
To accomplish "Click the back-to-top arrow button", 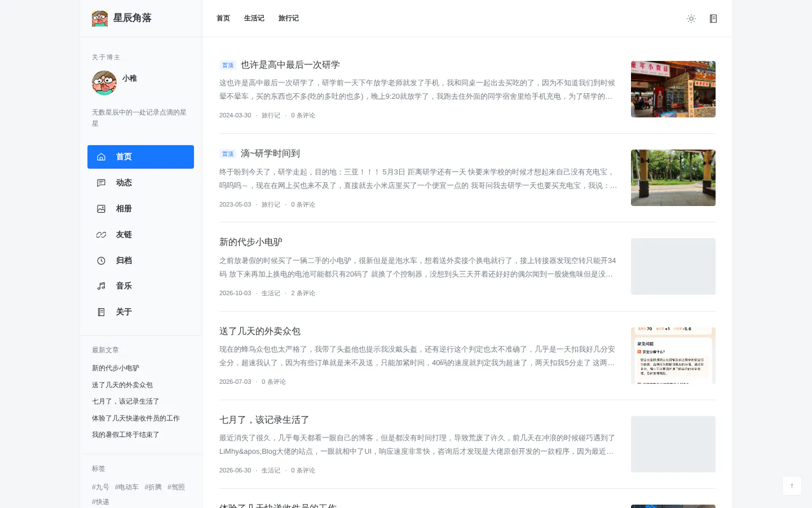I will (792, 486).
